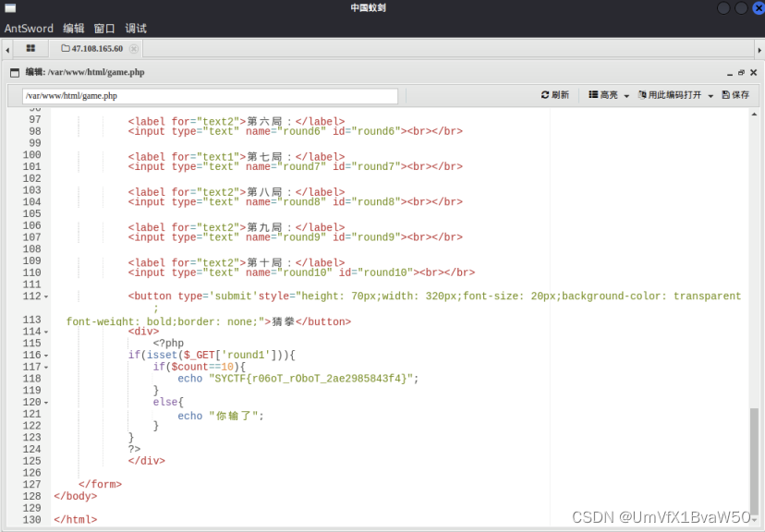Click the file path input field

(210, 95)
